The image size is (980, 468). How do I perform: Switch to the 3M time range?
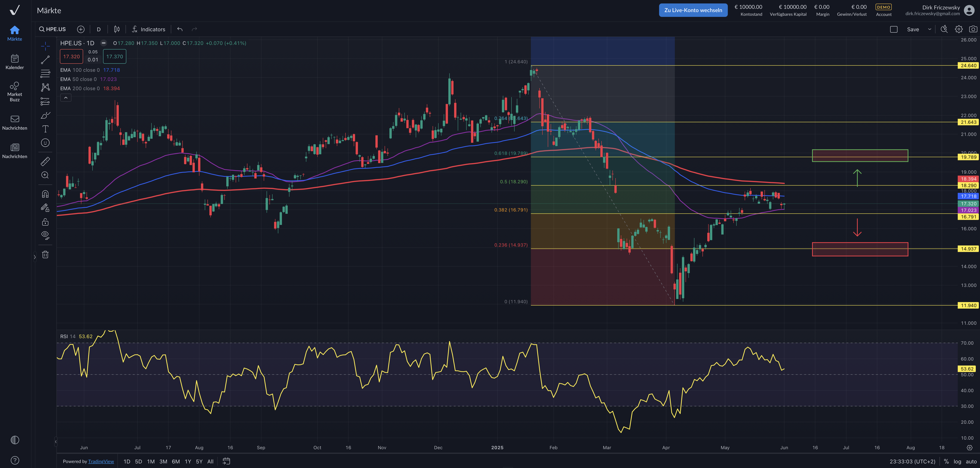coord(163,461)
